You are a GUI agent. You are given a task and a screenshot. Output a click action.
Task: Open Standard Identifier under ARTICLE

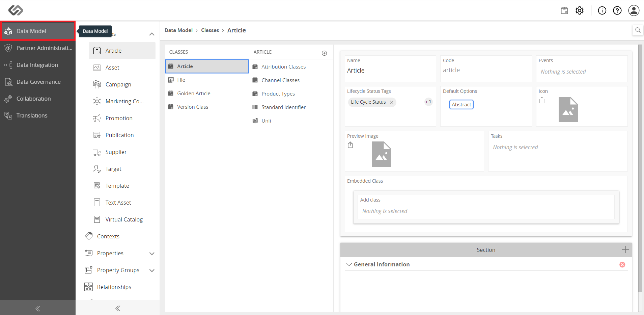pyautogui.click(x=291, y=107)
